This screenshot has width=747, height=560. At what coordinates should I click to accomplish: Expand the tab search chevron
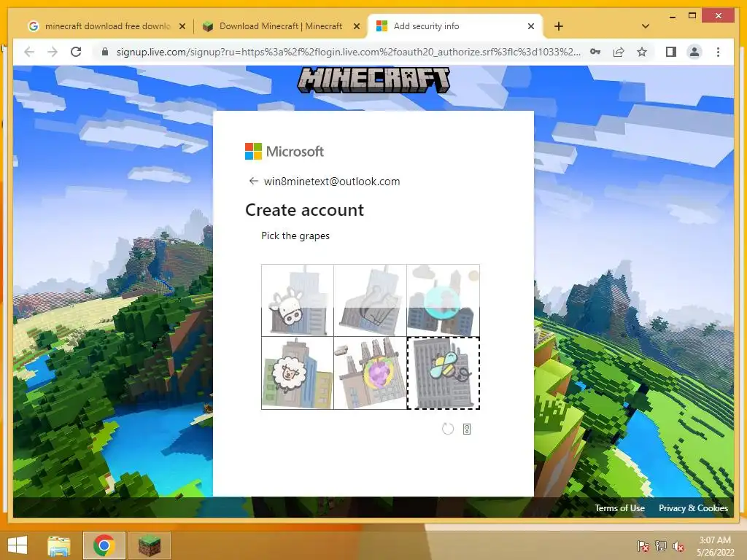(646, 26)
